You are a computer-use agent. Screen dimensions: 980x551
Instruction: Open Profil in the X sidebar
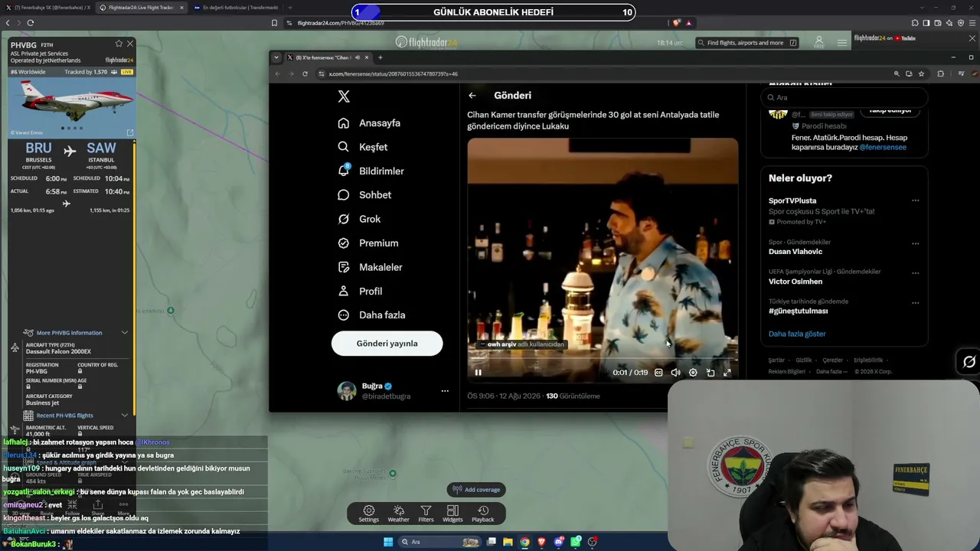point(360,292)
